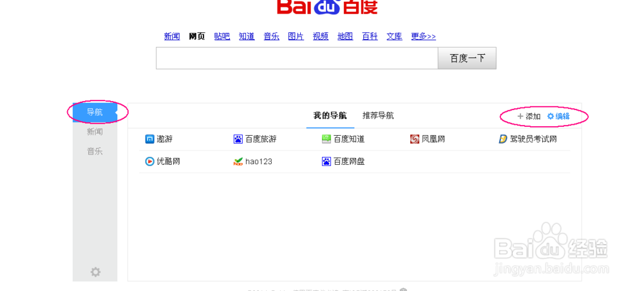Open the 遨游 text link

point(165,139)
